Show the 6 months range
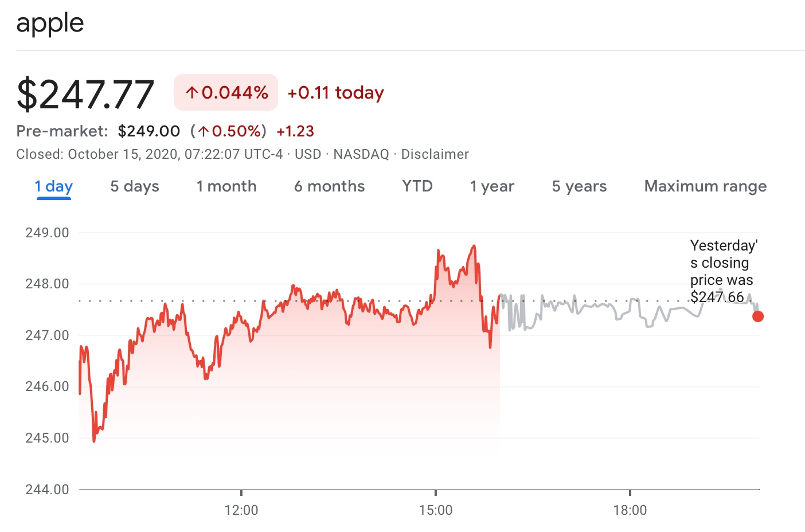The image size is (805, 532). click(x=329, y=186)
